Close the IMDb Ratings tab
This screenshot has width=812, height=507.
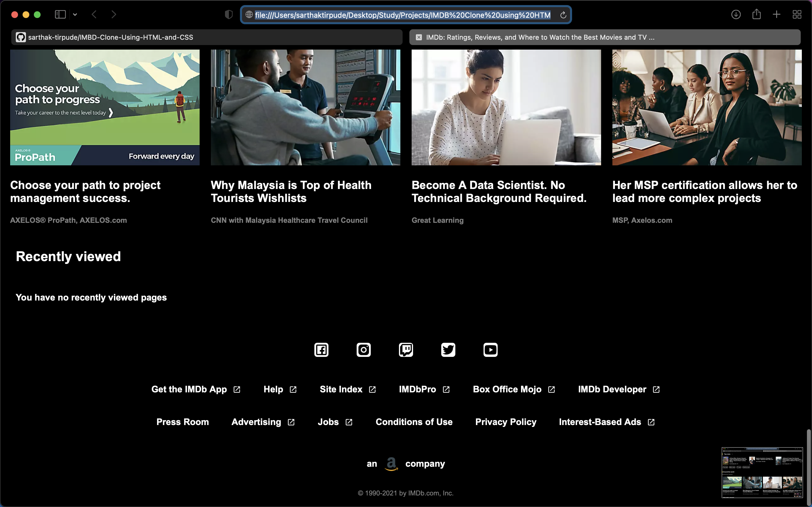(x=419, y=37)
